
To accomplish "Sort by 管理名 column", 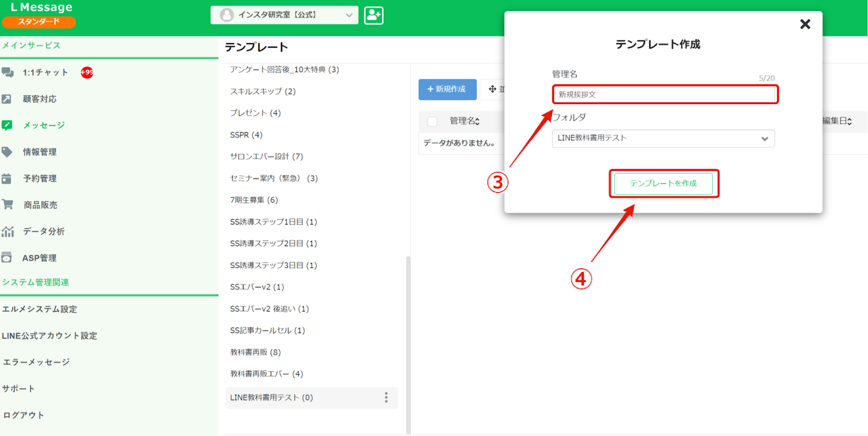I will 464,121.
